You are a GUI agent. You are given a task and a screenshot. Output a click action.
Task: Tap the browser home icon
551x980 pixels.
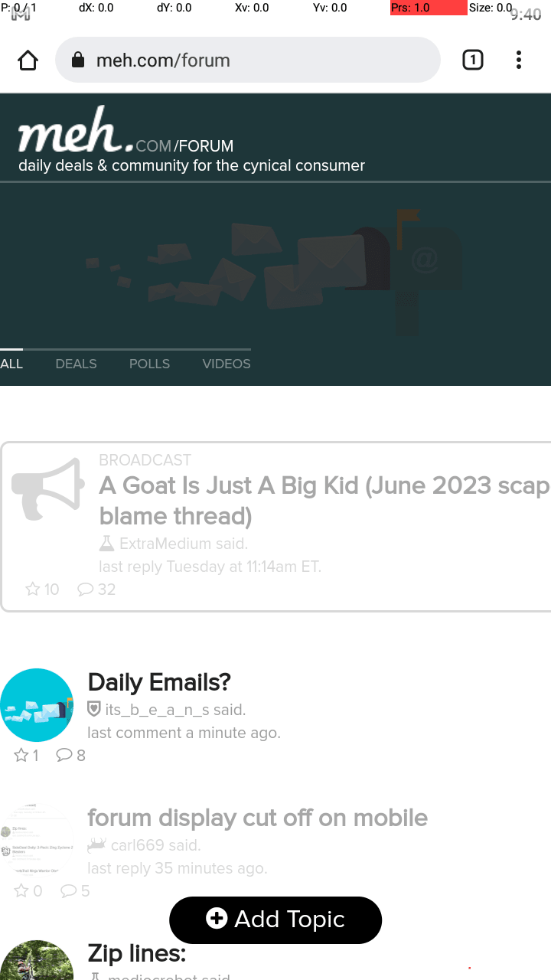[x=28, y=60]
